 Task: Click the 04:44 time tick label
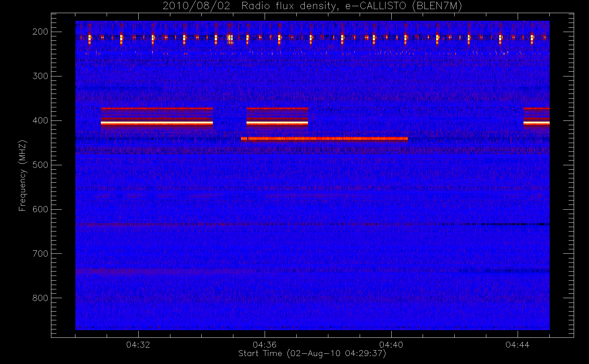click(x=517, y=345)
